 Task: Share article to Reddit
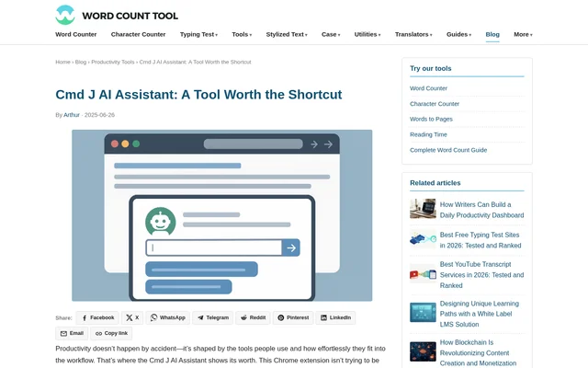pos(253,317)
